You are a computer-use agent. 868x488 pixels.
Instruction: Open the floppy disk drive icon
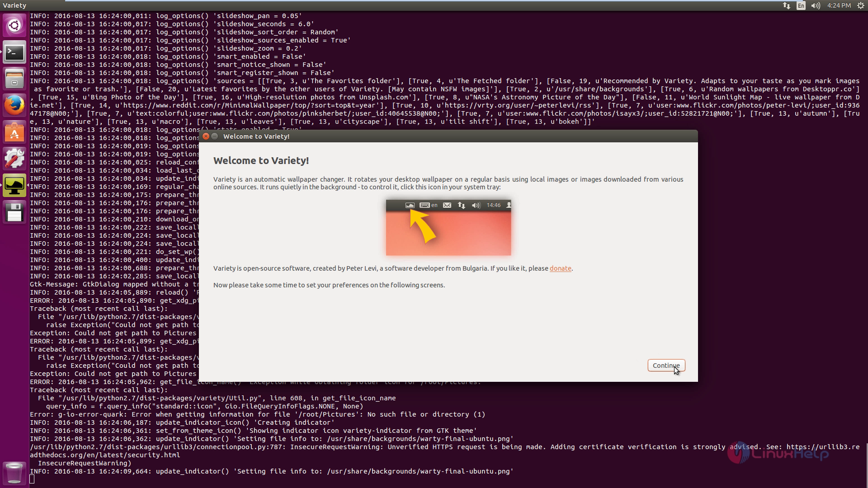pyautogui.click(x=14, y=212)
